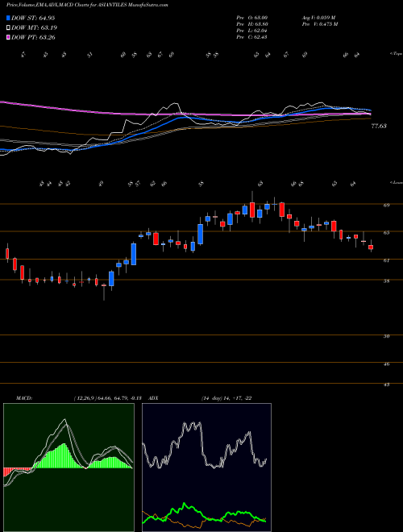Click the 'Pre L: 62.04' value

(253, 30)
